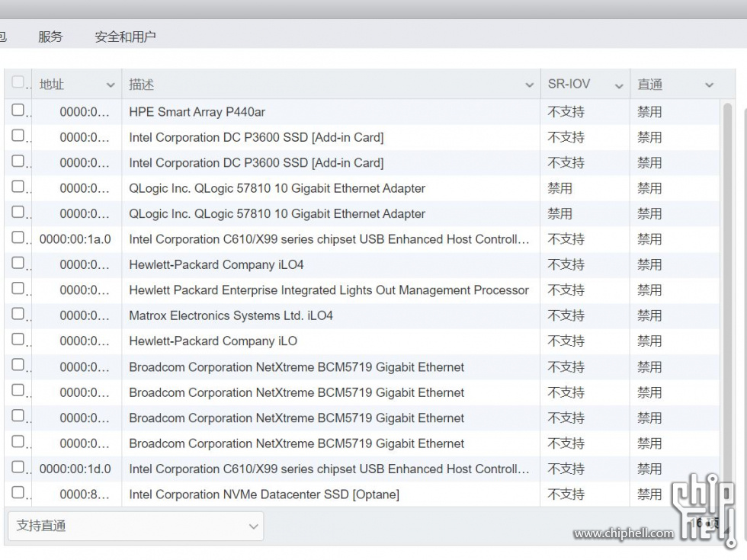Check the Hewlett-Packard Company iLO4 row checkbox

click(x=18, y=263)
